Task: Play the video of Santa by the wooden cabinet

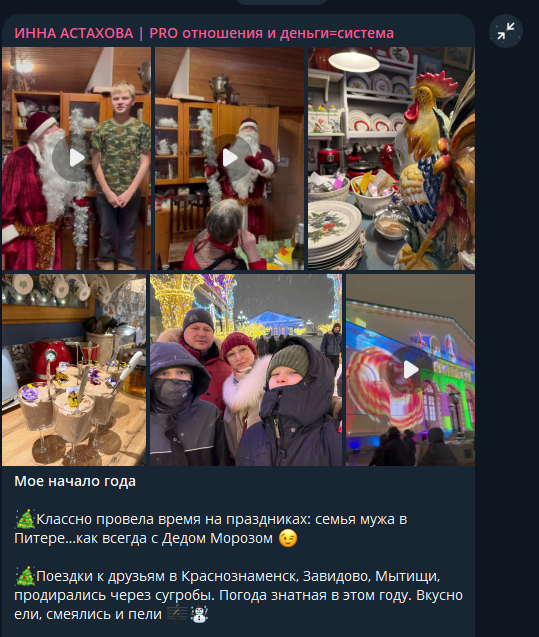Action: tap(229, 158)
